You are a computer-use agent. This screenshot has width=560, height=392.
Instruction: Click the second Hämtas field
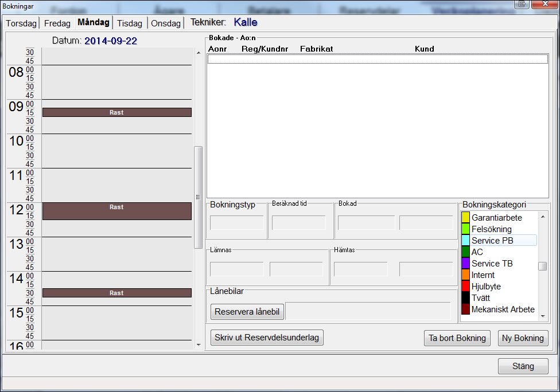point(426,269)
